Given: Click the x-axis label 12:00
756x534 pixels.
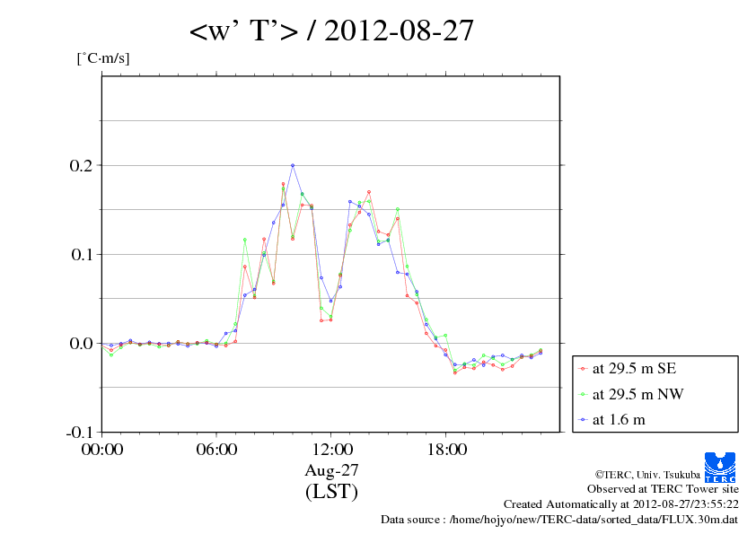Looking at the screenshot, I should click(x=331, y=450).
